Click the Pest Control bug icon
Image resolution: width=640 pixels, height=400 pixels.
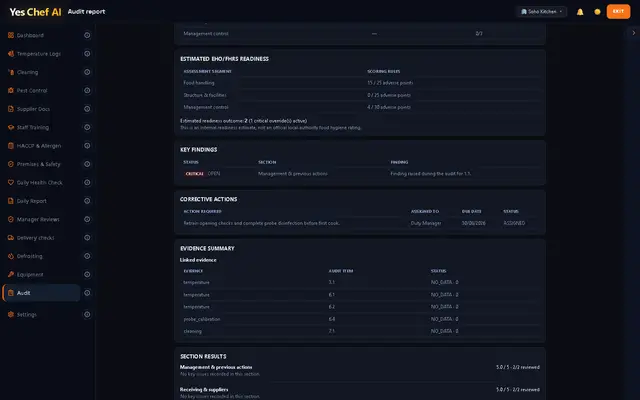[x=11, y=90]
